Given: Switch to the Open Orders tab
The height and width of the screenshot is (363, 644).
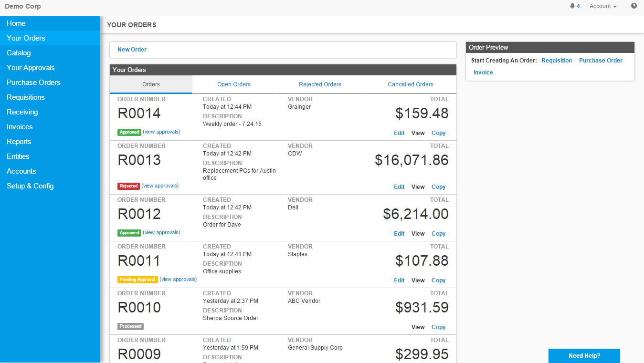Looking at the screenshot, I should click(234, 84).
